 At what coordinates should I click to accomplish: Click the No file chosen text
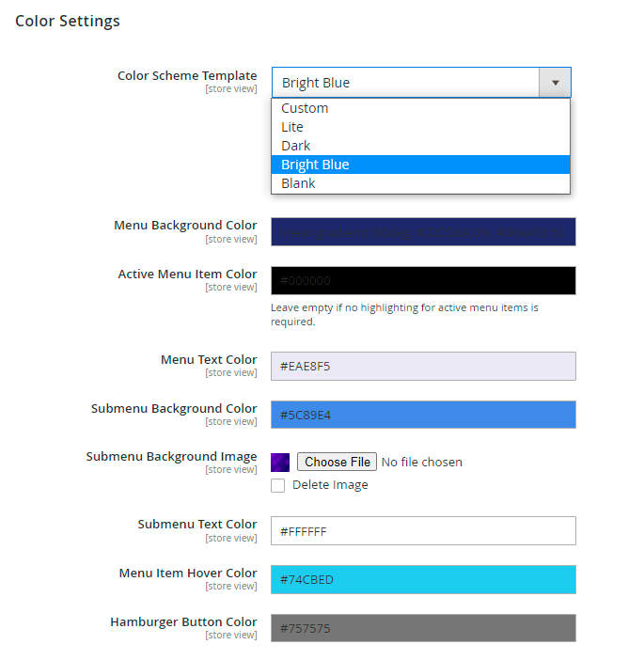(421, 462)
